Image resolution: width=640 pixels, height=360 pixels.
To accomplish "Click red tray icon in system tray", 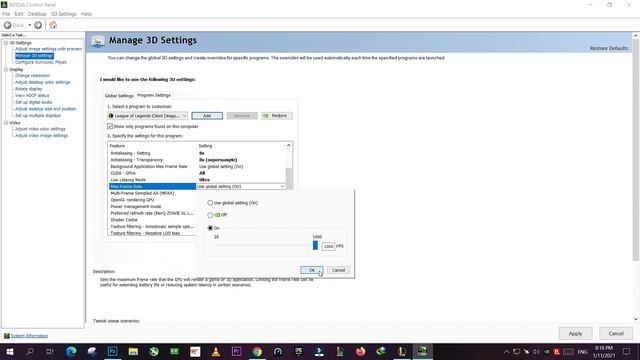I will pyautogui.click(x=556, y=352).
